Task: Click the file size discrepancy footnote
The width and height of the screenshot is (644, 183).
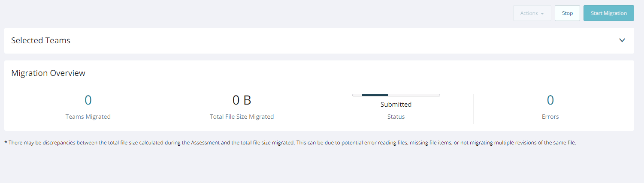Action: [x=290, y=143]
